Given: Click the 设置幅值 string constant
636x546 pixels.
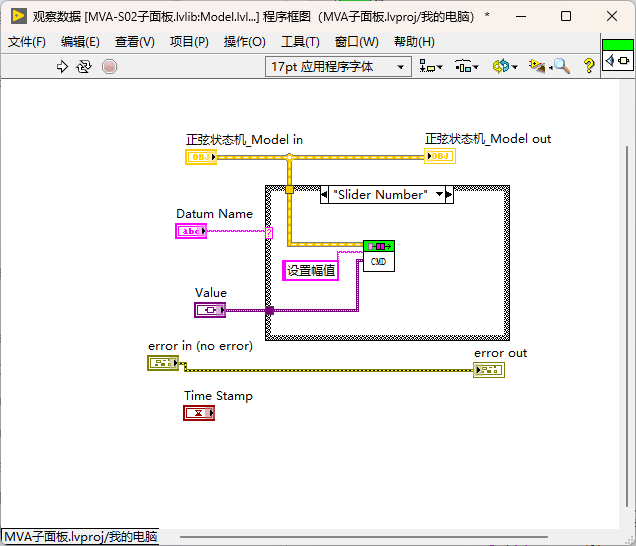Looking at the screenshot, I should (310, 271).
